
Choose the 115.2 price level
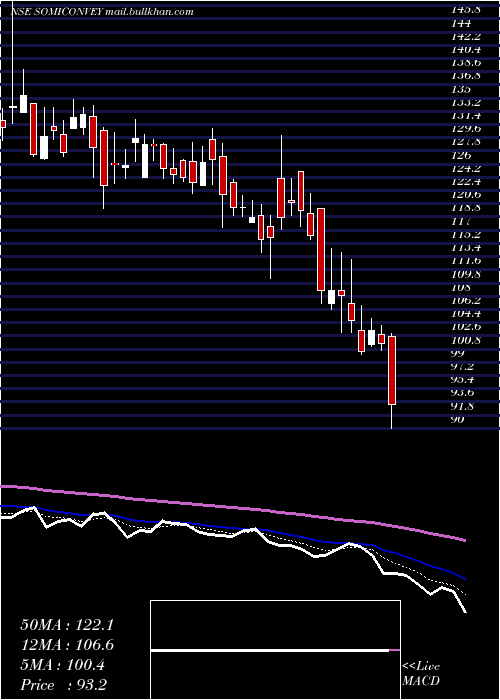[468, 234]
